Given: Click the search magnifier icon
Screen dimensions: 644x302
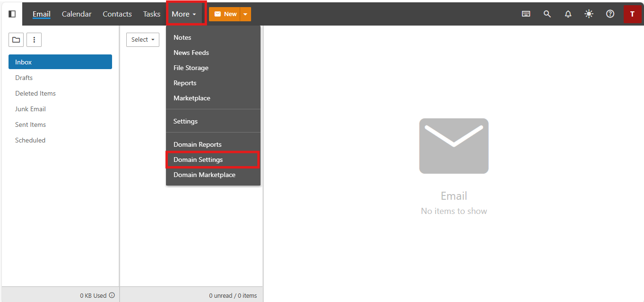Looking at the screenshot, I should (x=547, y=14).
